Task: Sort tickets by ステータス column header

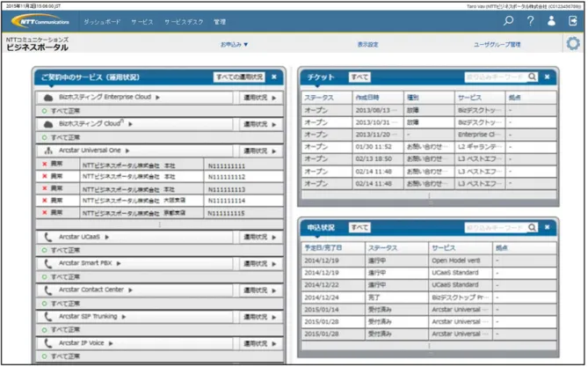Action: [x=327, y=98]
